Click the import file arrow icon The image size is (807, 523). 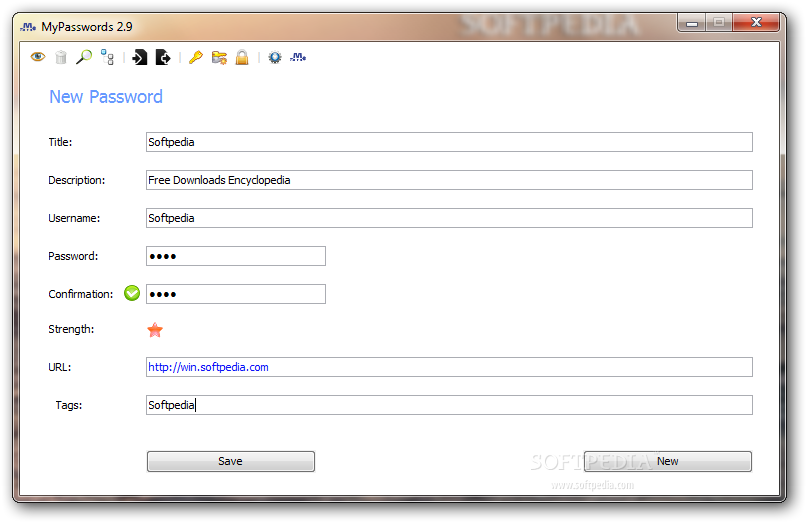click(139, 57)
